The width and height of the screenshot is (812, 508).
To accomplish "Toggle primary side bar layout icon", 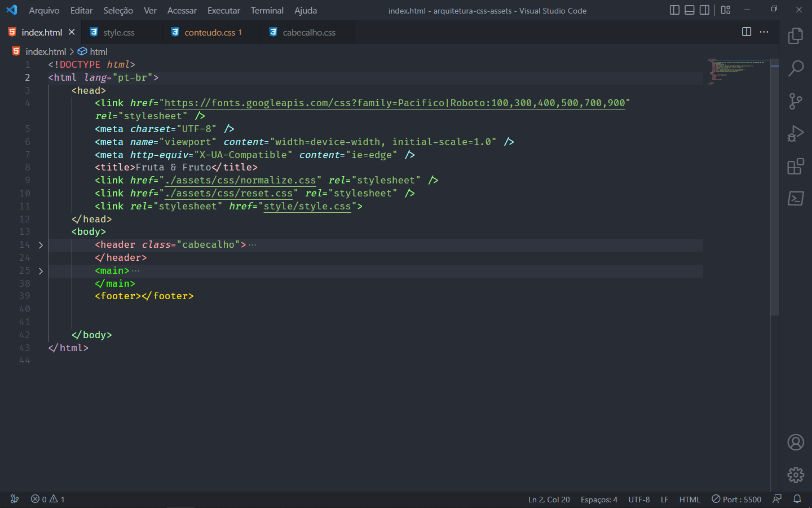I will pos(674,10).
